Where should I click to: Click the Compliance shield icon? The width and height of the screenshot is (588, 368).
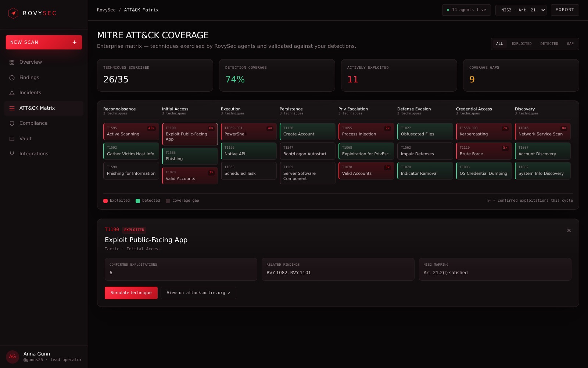tap(12, 123)
